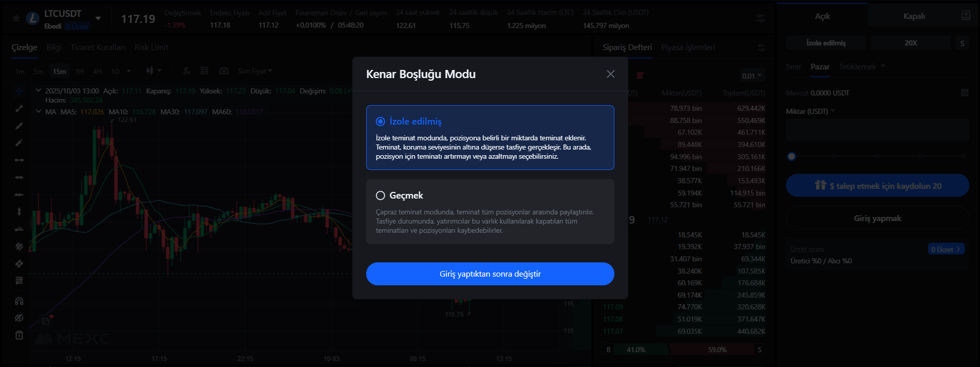Toggle hide drawings eye icon
980x367 pixels.
(x=19, y=318)
